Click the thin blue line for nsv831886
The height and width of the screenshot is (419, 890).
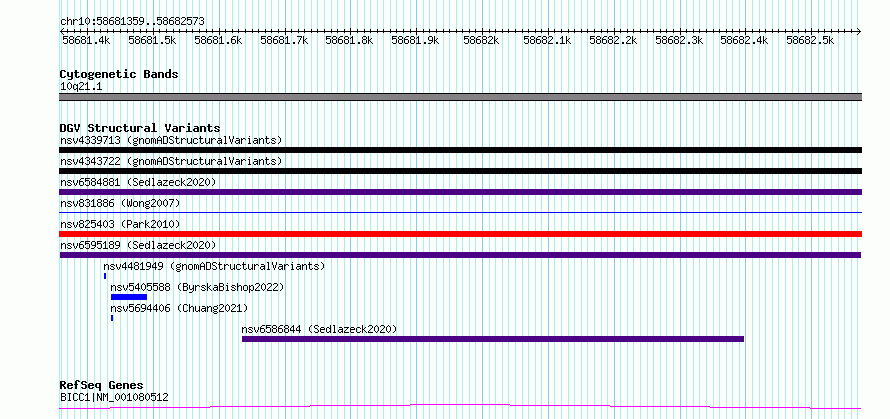point(460,213)
